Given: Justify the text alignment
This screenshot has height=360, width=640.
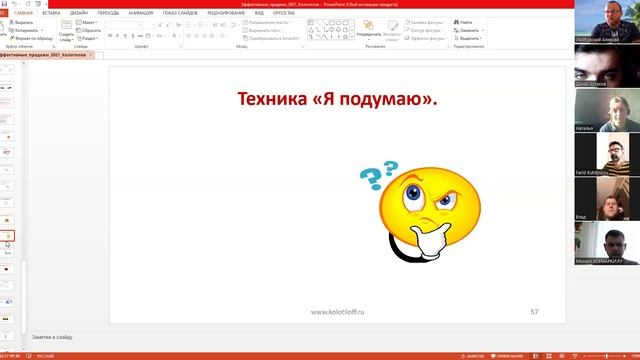Looking at the screenshot, I should click(212, 36).
